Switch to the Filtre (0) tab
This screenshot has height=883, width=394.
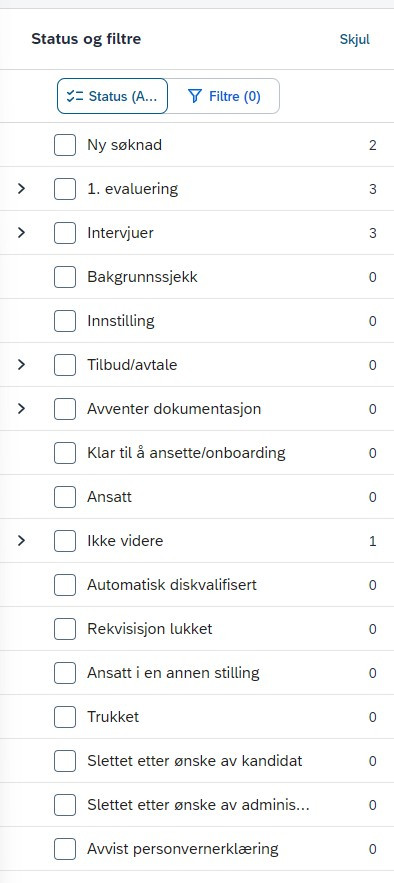[x=223, y=96]
